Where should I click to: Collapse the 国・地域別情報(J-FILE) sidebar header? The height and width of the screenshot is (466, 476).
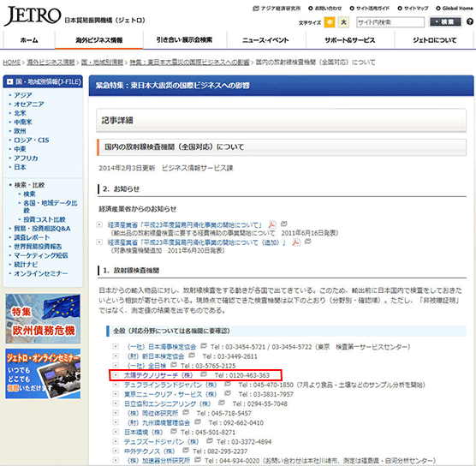click(10, 81)
